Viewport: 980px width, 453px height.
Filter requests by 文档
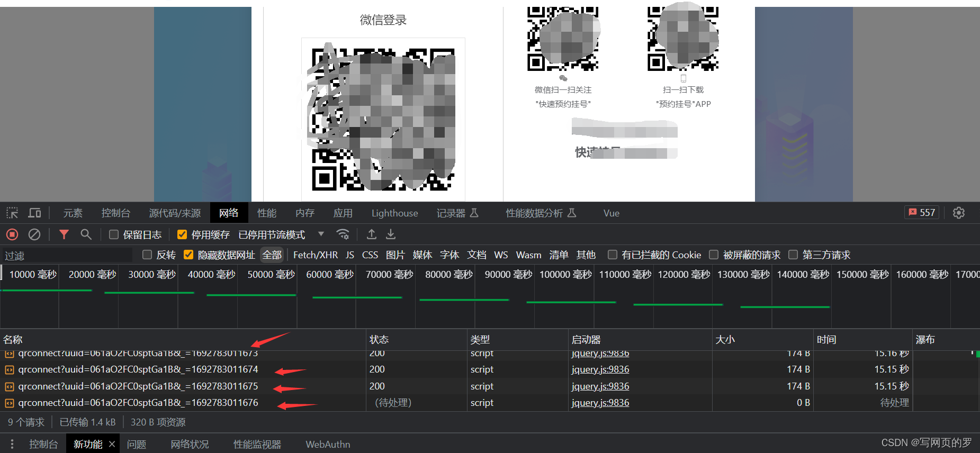click(476, 255)
